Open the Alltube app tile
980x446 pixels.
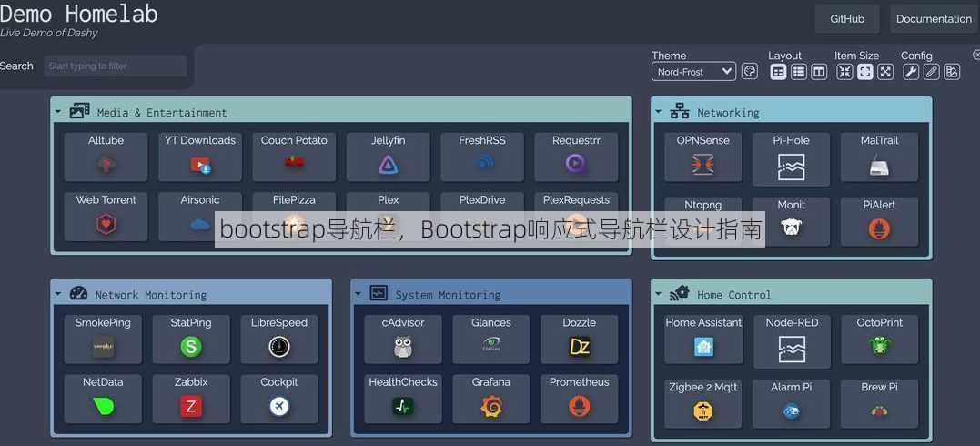(106, 157)
